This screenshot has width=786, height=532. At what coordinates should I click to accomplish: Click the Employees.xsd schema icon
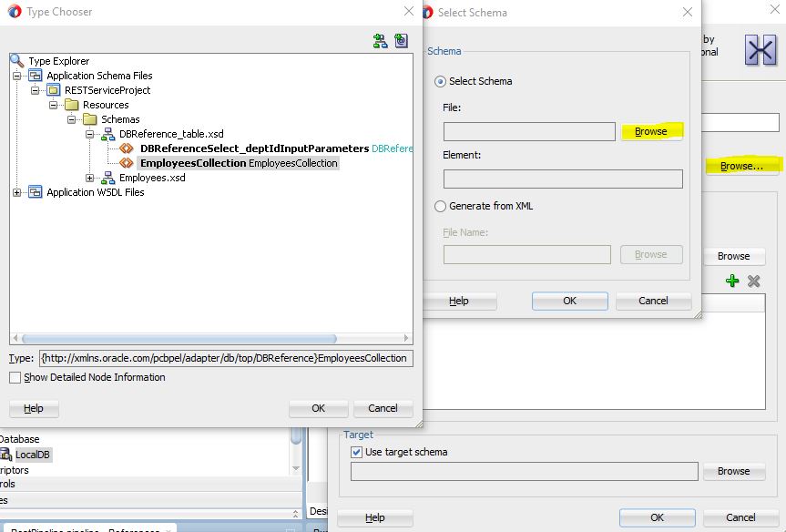point(107,178)
